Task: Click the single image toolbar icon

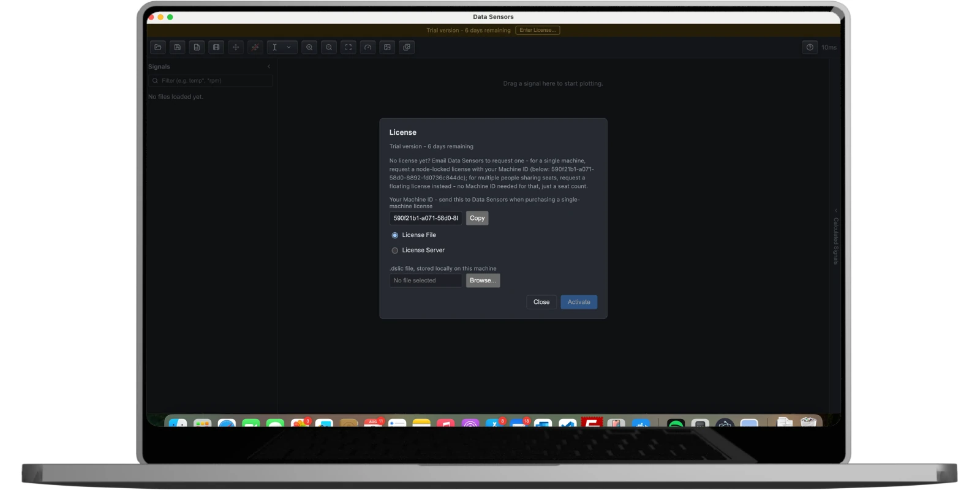Action: click(388, 47)
